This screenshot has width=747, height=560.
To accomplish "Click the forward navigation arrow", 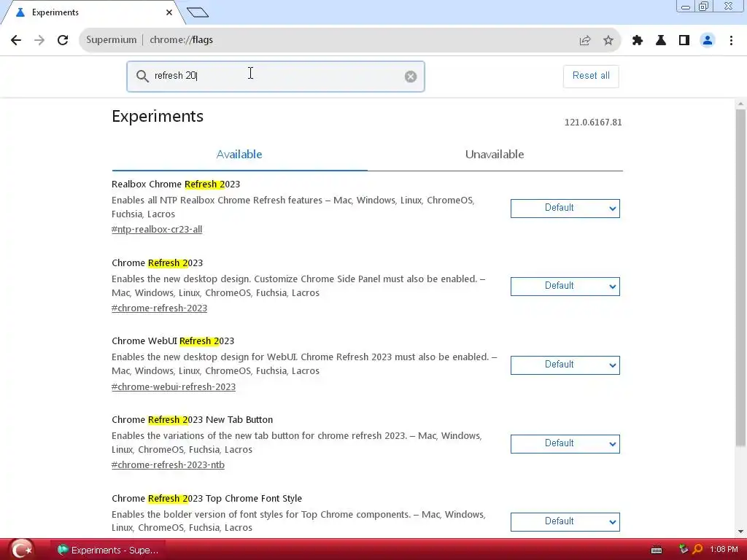I will (x=39, y=40).
